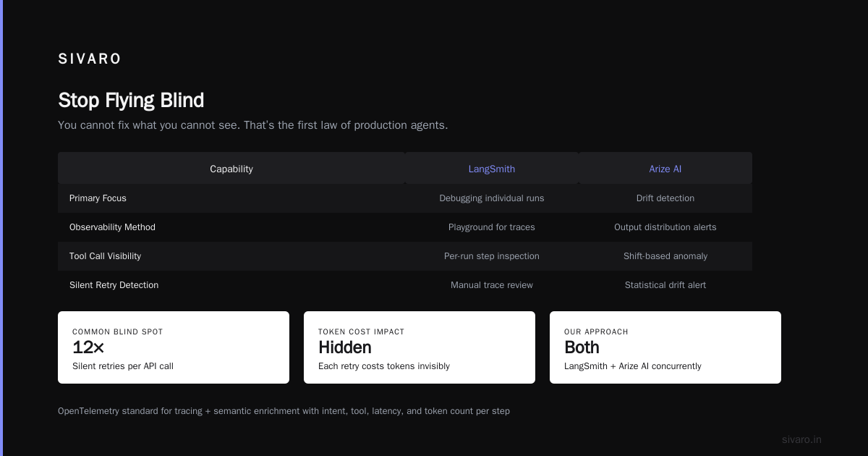Click the Arize AI column header

point(665,169)
